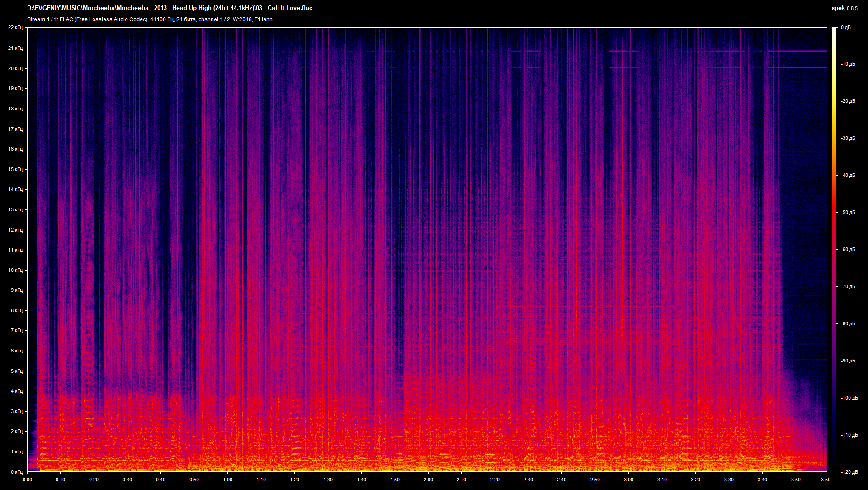
Task: Click the '-30 дБ' level scale label
Action: point(848,138)
